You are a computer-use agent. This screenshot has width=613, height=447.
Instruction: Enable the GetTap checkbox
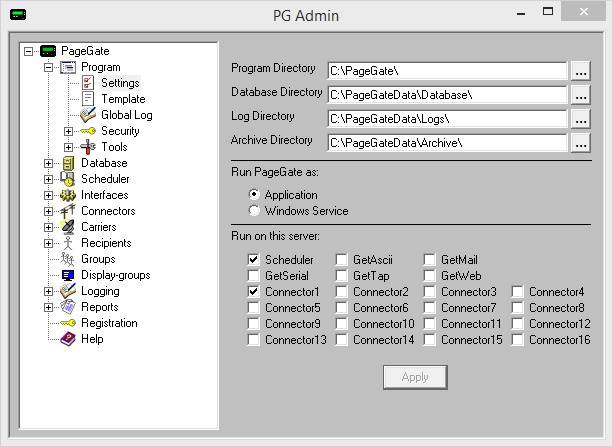click(x=341, y=275)
